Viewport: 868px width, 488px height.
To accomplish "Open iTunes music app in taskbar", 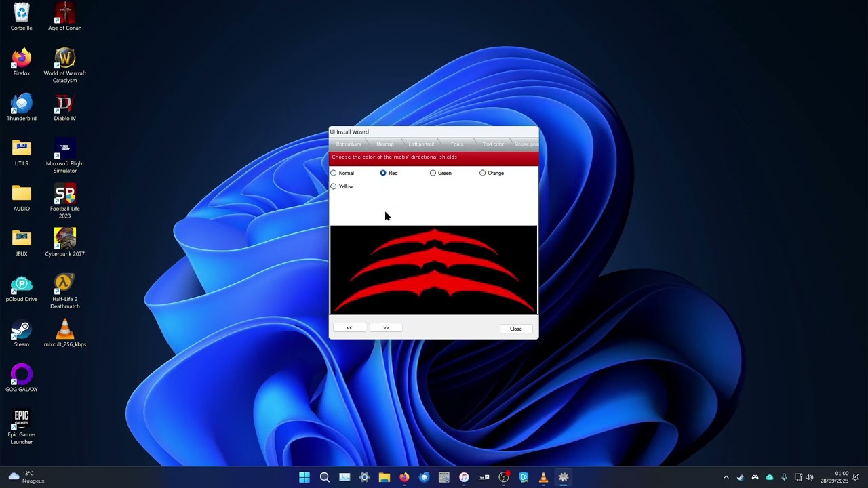I will click(x=464, y=477).
